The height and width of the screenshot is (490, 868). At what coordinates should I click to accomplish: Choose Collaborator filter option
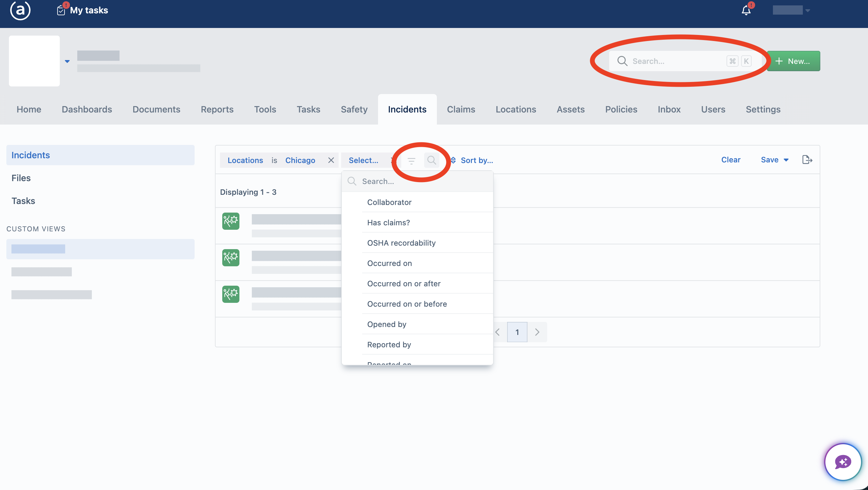pos(417,202)
